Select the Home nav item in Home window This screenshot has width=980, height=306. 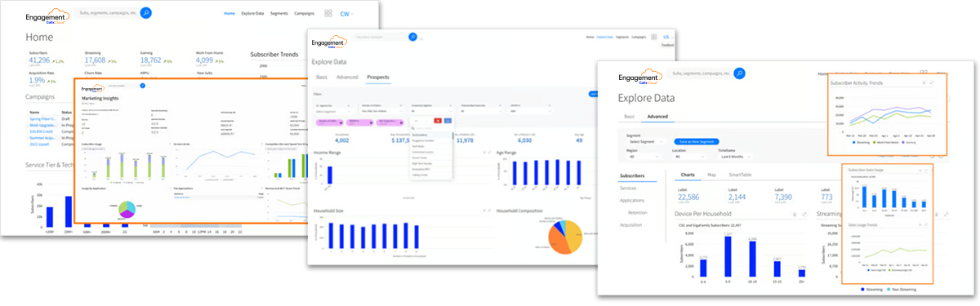(x=229, y=14)
